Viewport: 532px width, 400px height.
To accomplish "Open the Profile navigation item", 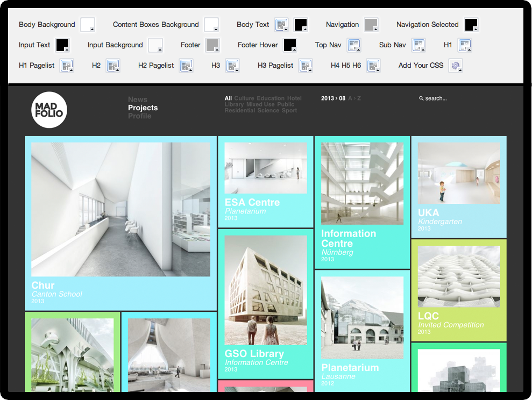I will click(139, 116).
